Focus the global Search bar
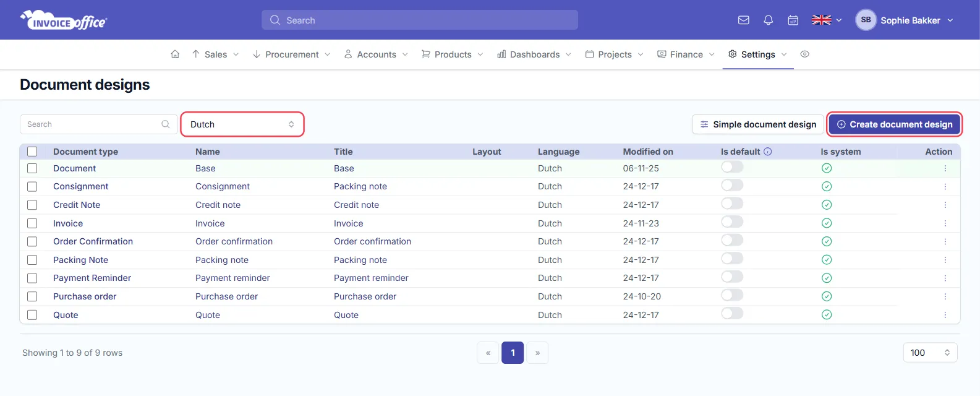The height and width of the screenshot is (396, 980). (x=420, y=20)
